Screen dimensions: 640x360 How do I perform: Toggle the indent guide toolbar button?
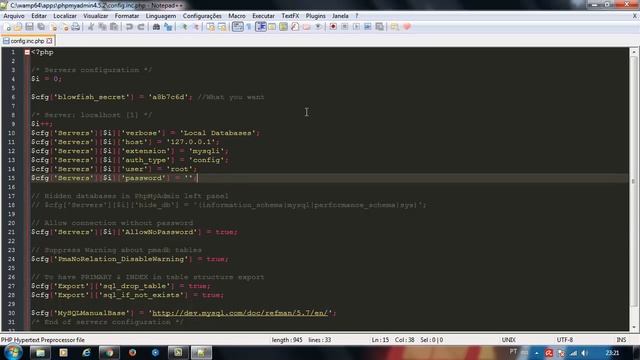260,27
